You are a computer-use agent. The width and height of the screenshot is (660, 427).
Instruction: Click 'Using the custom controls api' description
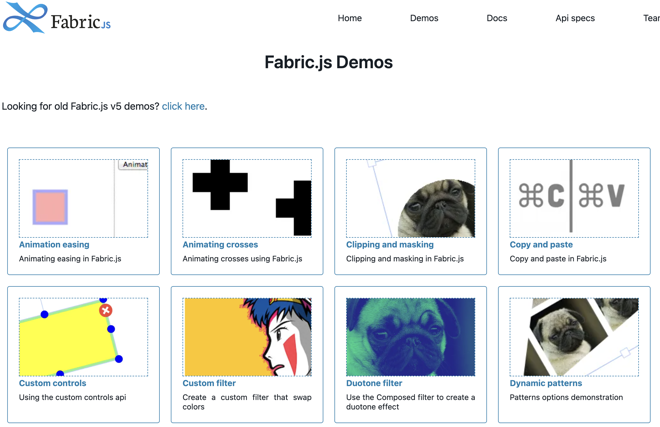pos(72,397)
